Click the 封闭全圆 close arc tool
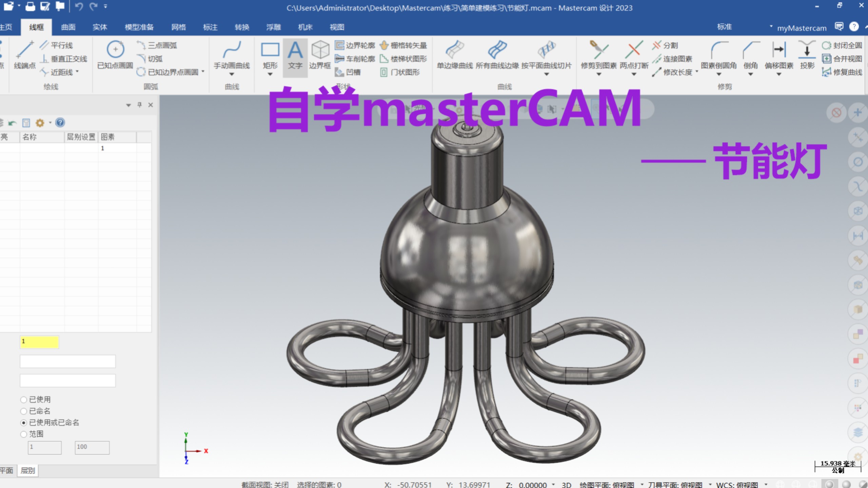This screenshot has width=868, height=488. pos(842,45)
